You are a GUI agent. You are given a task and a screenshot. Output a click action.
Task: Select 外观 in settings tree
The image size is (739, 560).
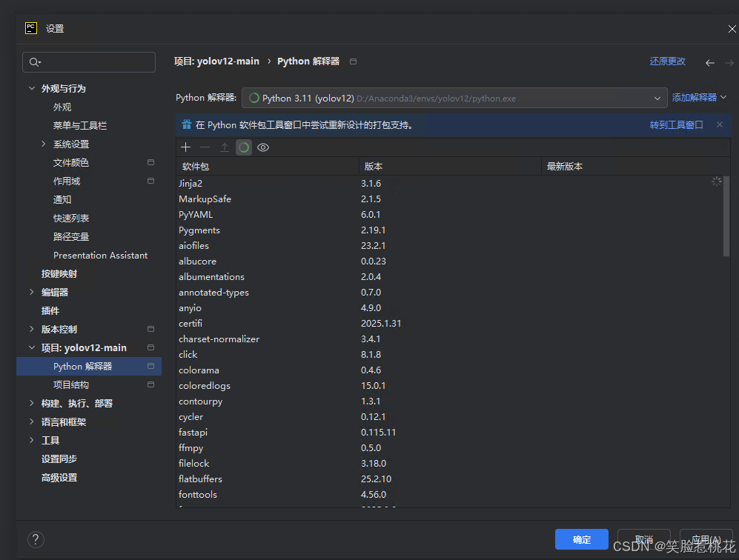(x=62, y=107)
